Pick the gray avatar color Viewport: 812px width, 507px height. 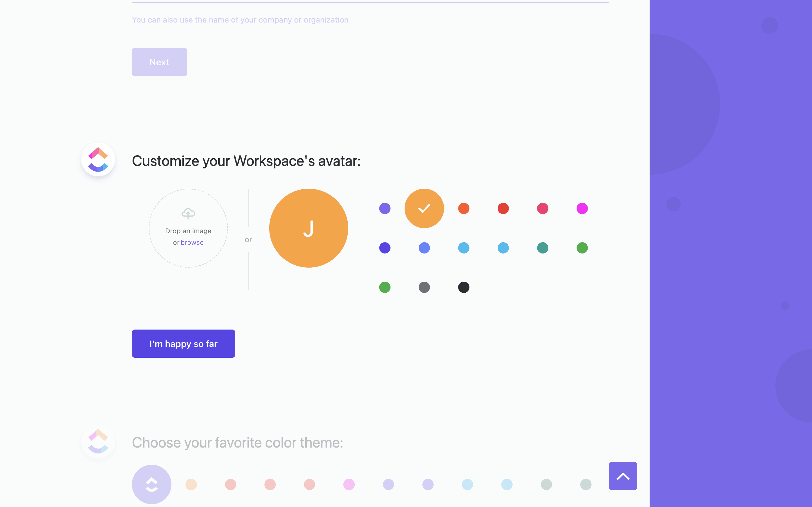[424, 287]
